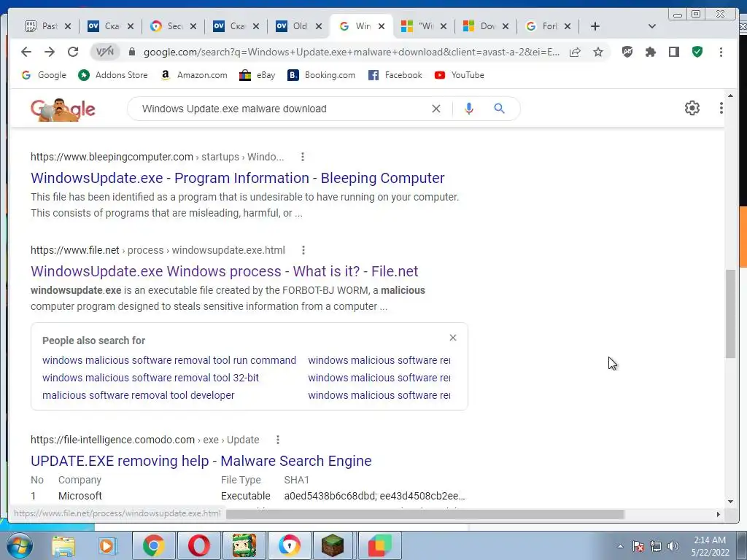Open UPDATE.EXE removing help result

(201, 461)
